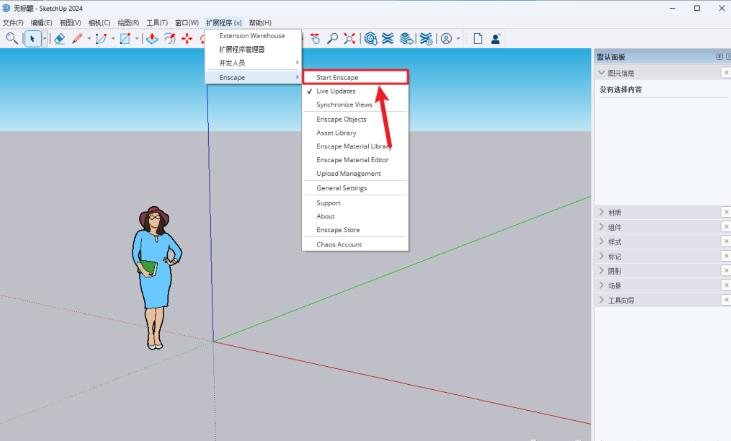Close the 图元信息 panel section

coord(726,72)
